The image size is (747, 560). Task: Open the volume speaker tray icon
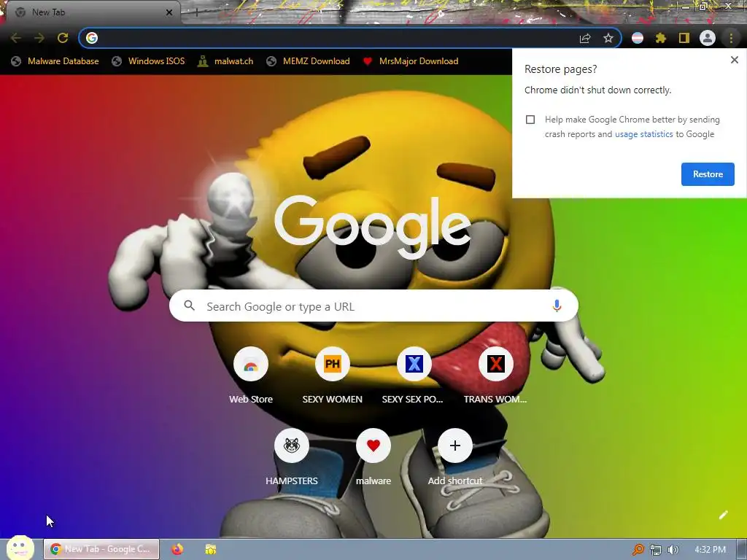[673, 550]
